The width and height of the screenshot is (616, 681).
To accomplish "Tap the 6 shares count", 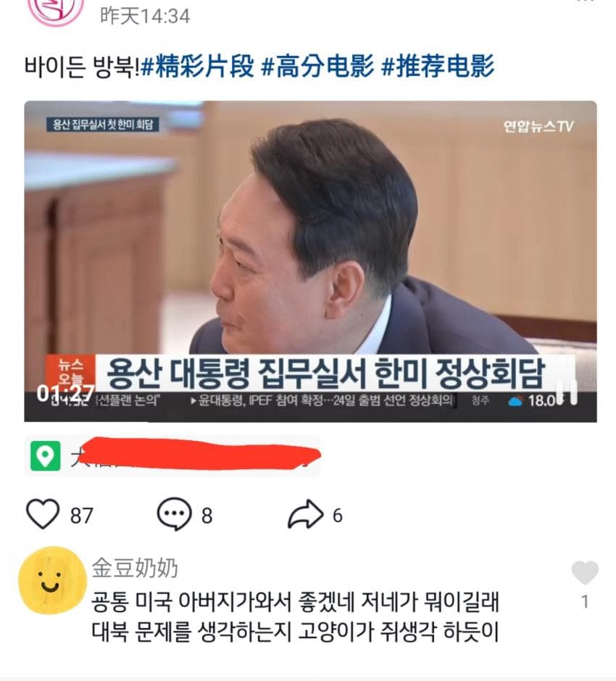I will point(338,516).
